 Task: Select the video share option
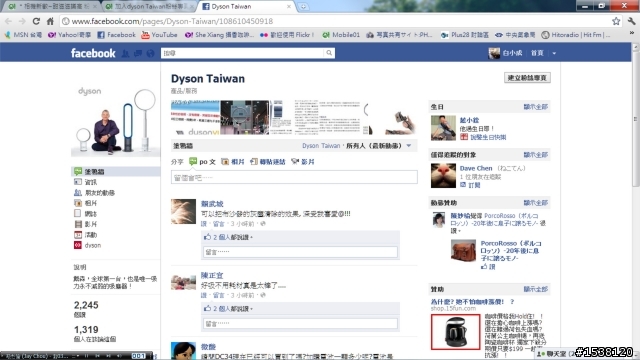[x=303, y=162]
